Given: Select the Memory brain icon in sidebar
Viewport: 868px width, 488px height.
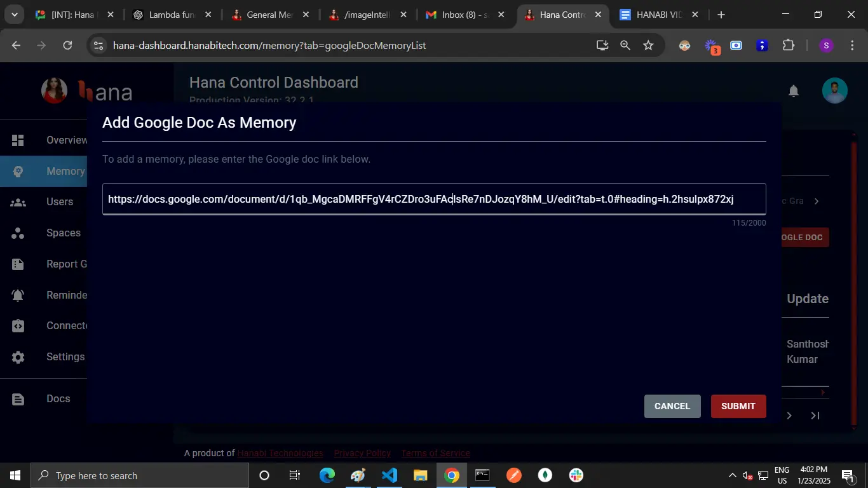Looking at the screenshot, I should coord(18,172).
